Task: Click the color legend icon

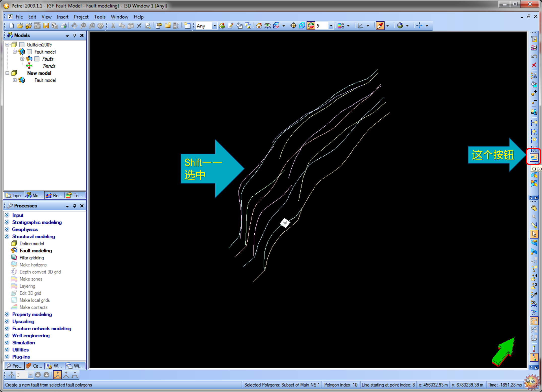Action: pyautogui.click(x=341, y=26)
